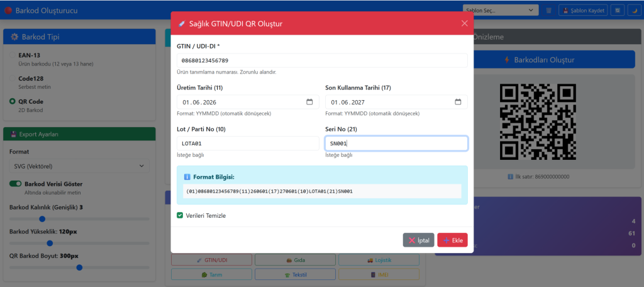Screen dimensions: 644x287
Task: Open the Şablon Seç dropdown
Action: [x=500, y=10]
